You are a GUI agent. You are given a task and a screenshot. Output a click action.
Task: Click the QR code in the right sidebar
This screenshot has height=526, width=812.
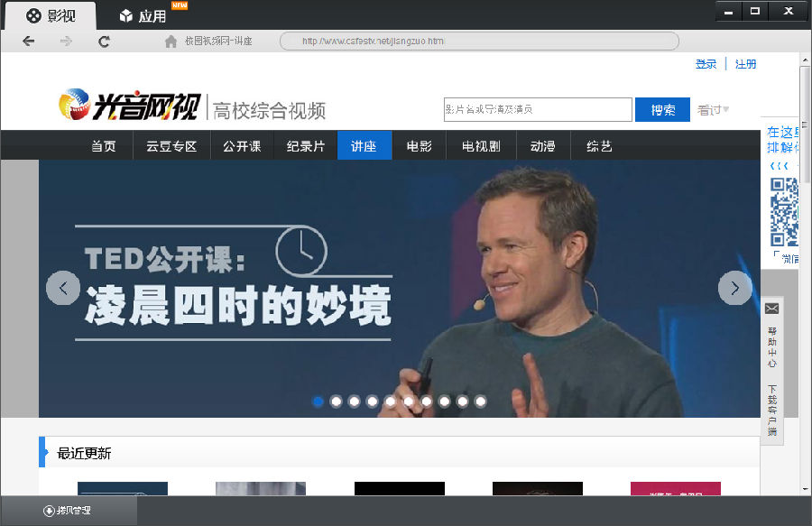pos(784,212)
